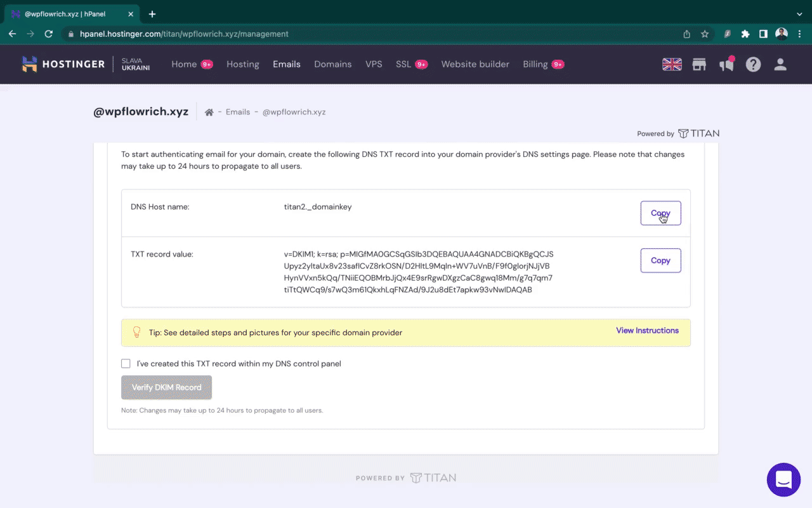812x508 pixels.
Task: Open the Billing menu
Action: click(535, 64)
